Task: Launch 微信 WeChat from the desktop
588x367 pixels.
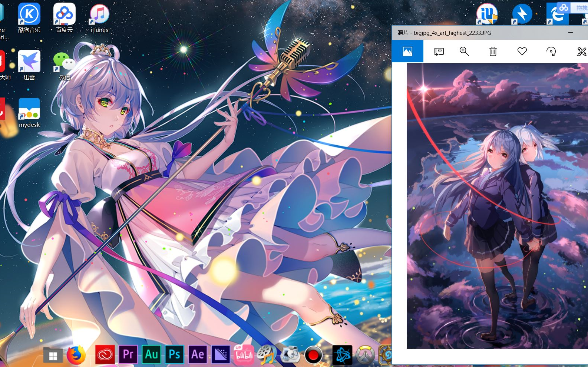Action: click(65, 65)
